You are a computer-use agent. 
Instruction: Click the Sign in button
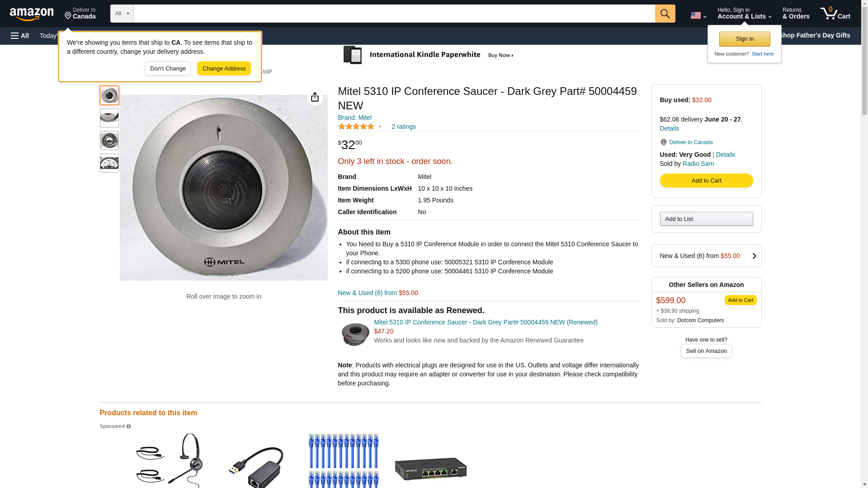point(744,39)
